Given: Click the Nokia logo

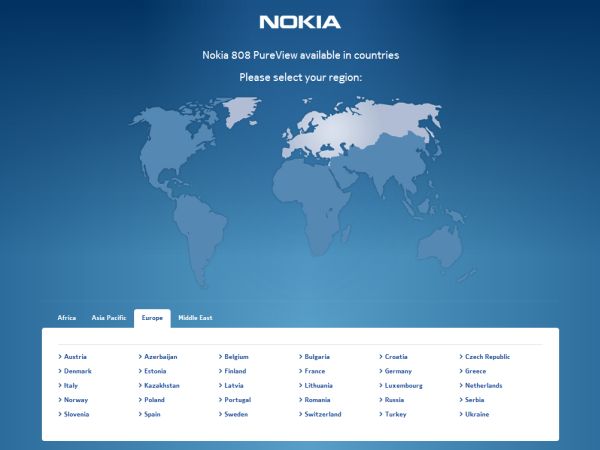Looking at the screenshot, I should click(x=300, y=21).
